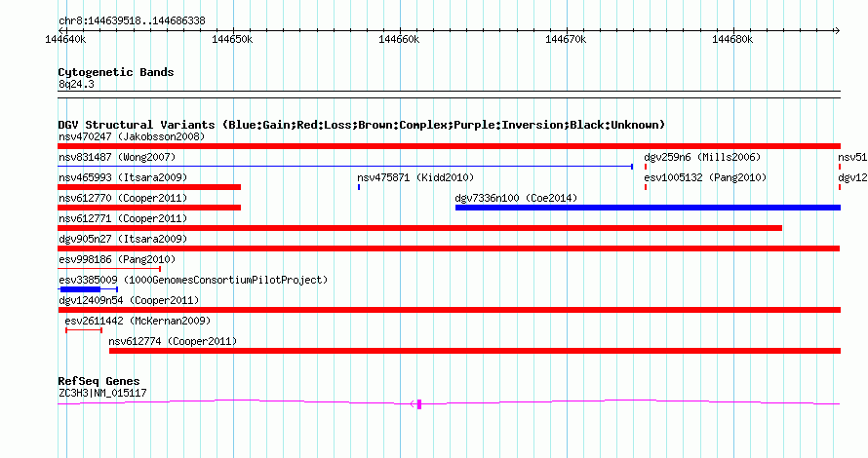Click the cytogenetic band 8q24.3 bar
The height and width of the screenshot is (458, 868).
click(449, 95)
